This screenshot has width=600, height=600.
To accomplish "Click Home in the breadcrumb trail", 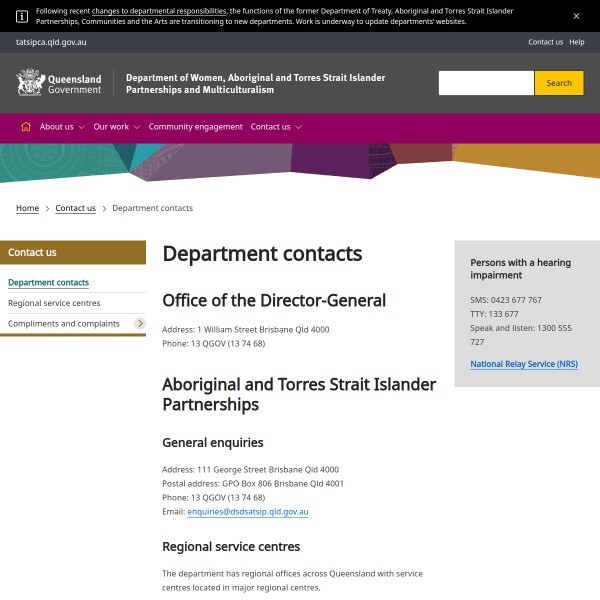I will click(x=27, y=208).
